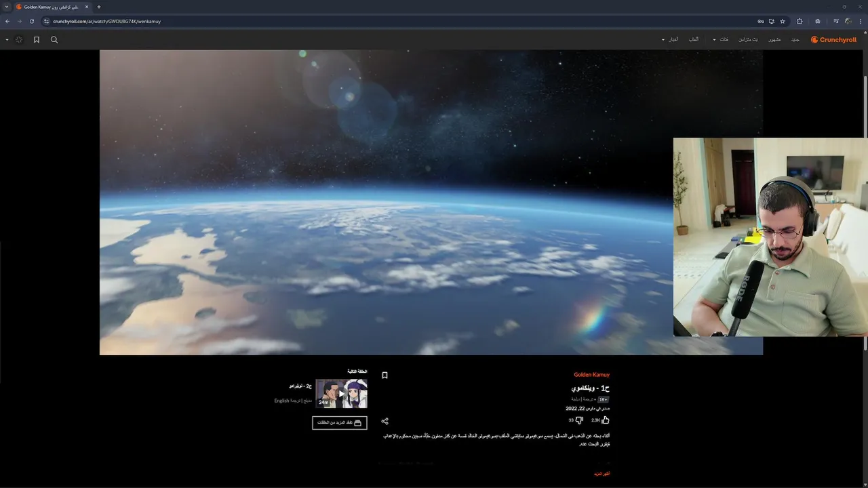Open a new browser tab
The height and width of the screenshot is (488, 868).
(99, 7)
